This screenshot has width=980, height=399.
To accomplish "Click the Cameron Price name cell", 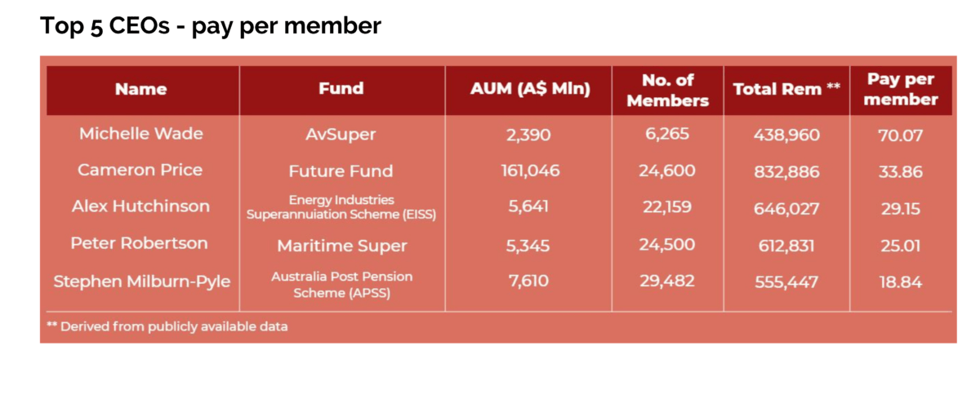I will point(140,171).
